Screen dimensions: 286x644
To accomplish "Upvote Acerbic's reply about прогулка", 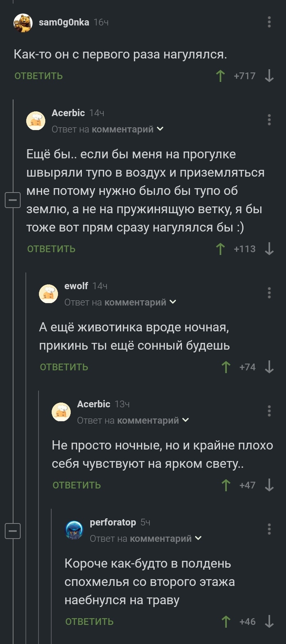I will (x=221, y=248).
